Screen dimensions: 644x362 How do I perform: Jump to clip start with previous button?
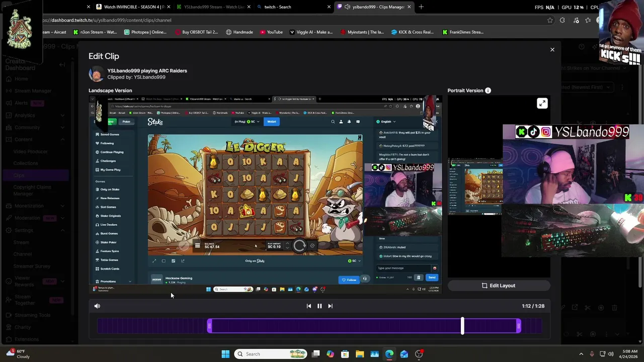click(x=309, y=306)
